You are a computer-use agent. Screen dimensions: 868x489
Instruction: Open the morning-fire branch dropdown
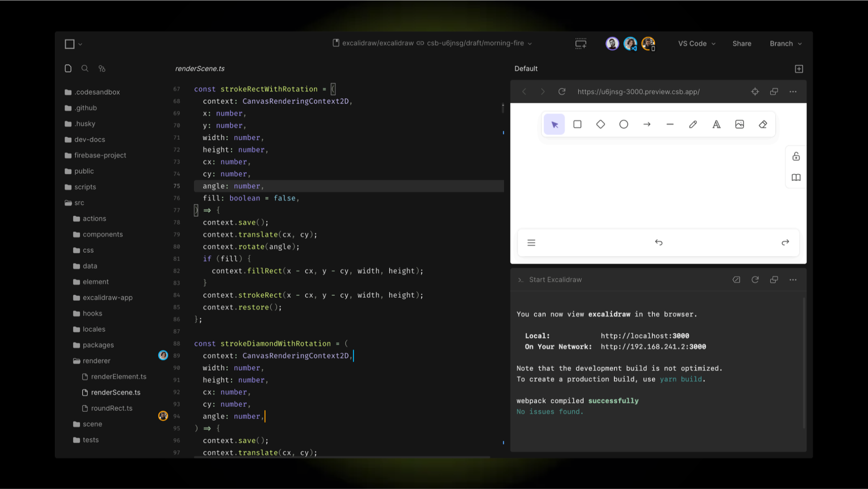[479, 43]
